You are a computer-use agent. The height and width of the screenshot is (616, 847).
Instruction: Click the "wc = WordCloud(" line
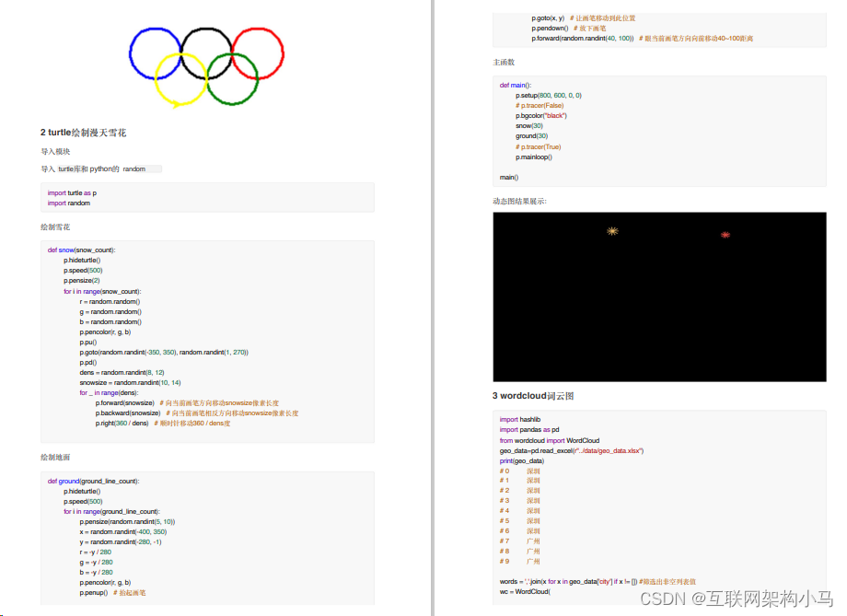pos(525,592)
